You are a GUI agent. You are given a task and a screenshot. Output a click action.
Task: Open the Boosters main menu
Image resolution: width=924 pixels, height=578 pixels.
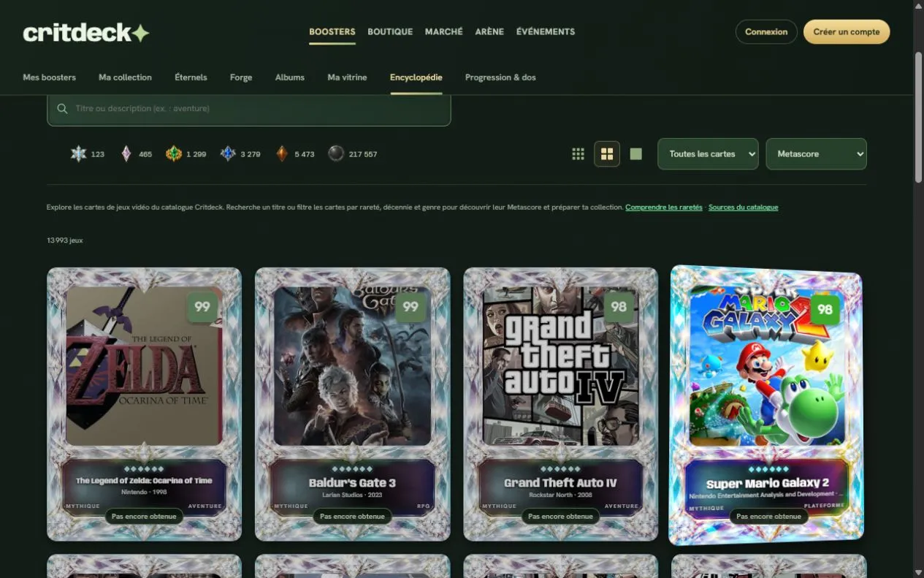pyautogui.click(x=332, y=32)
